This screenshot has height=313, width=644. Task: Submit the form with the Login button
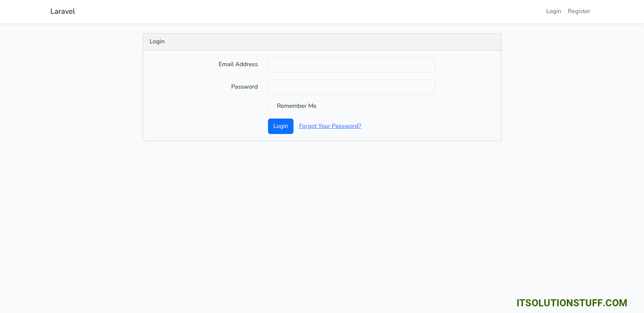pos(280,126)
